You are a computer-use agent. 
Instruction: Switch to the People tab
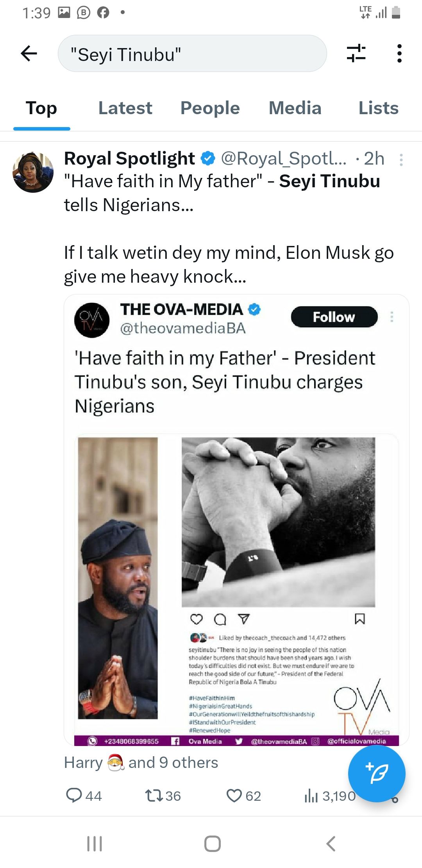(210, 108)
